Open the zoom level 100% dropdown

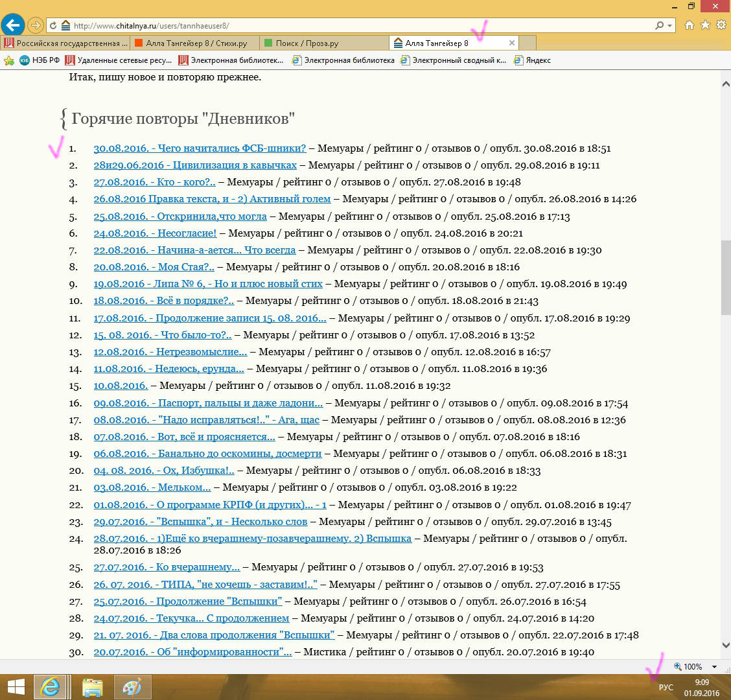714,666
